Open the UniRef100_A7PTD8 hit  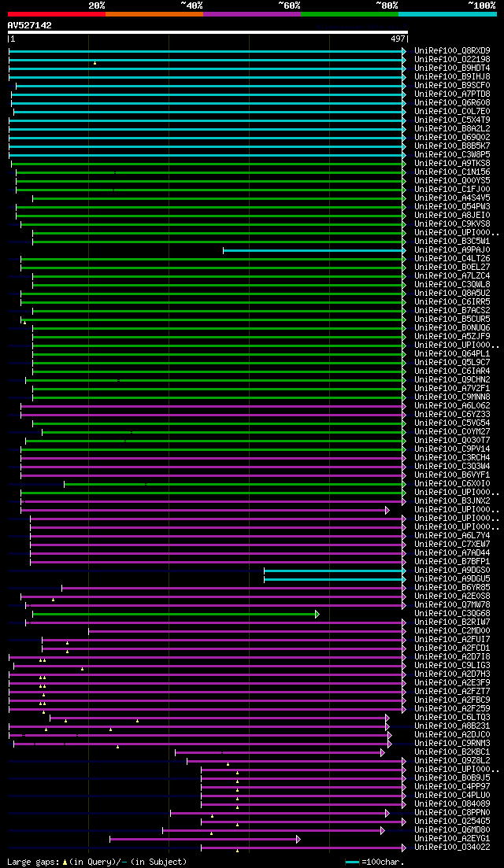click(x=452, y=94)
